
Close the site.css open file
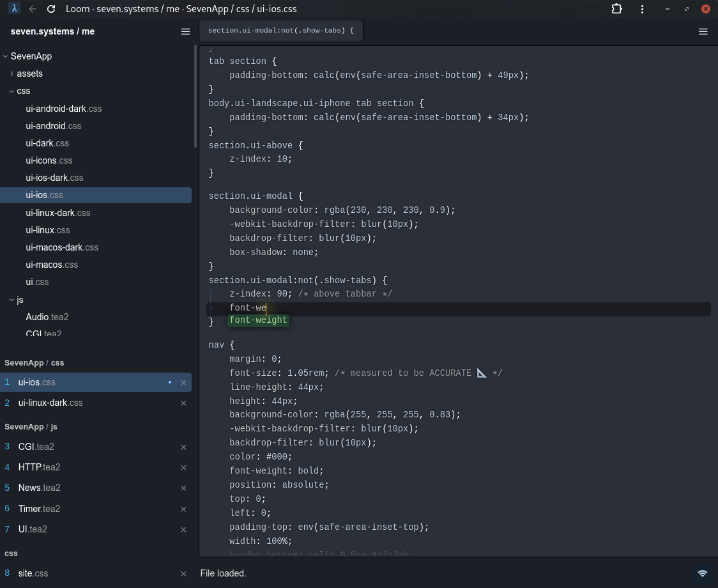pos(183,574)
